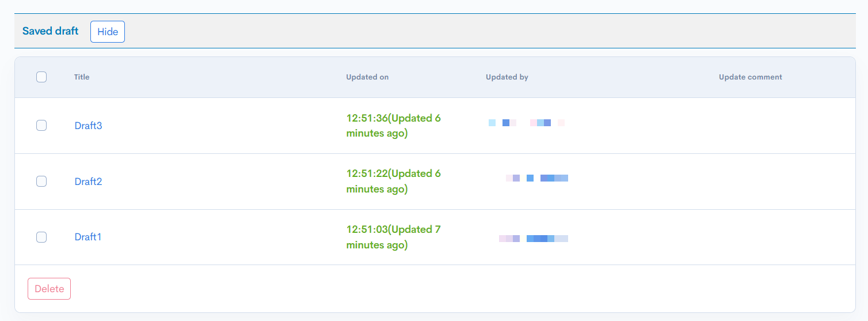Click the blurred updater name in Draft3 row

[527, 123]
